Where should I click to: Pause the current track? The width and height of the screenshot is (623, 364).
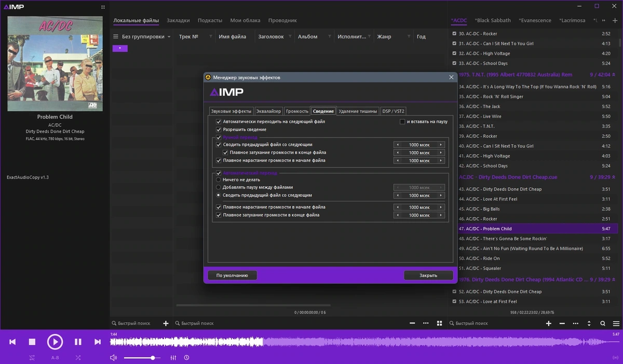[x=78, y=342]
